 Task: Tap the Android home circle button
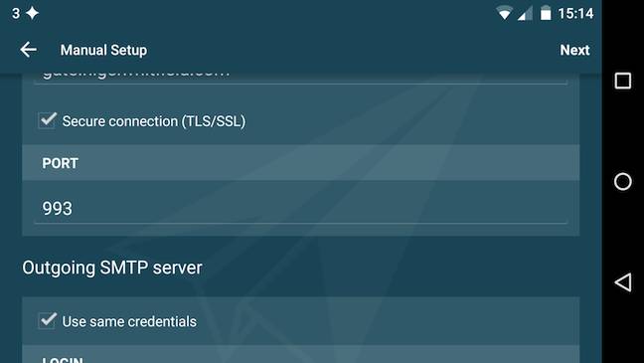(623, 181)
